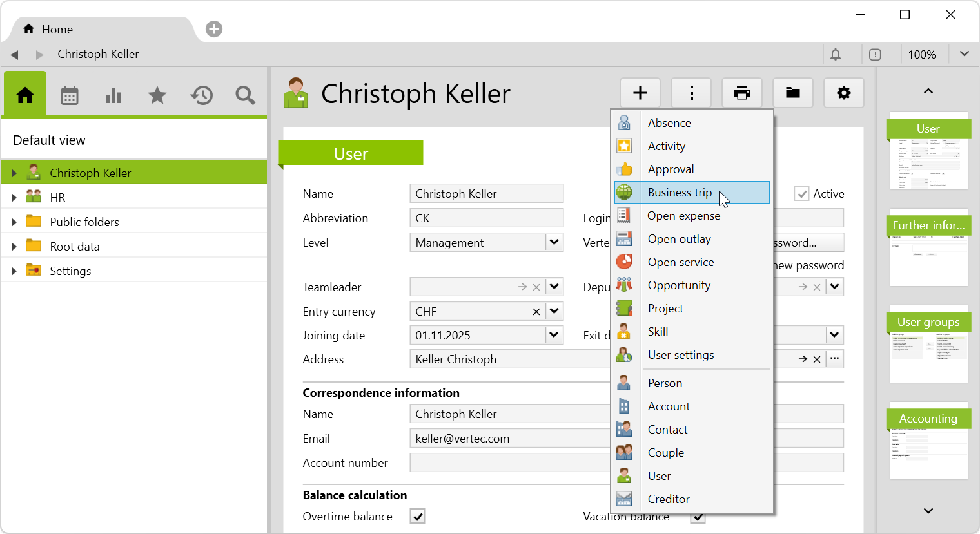Click the Abbreviation input field
The width and height of the screenshot is (980, 534).
pos(486,218)
